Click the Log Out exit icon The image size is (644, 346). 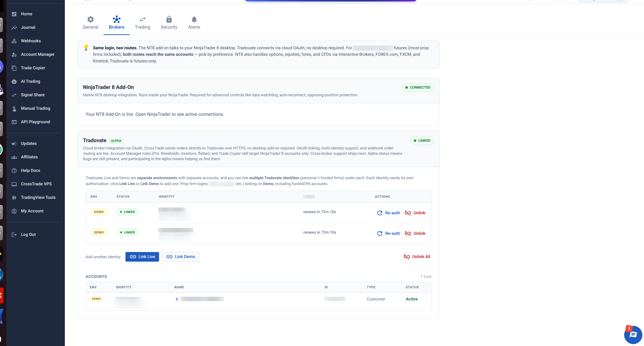[x=14, y=235]
